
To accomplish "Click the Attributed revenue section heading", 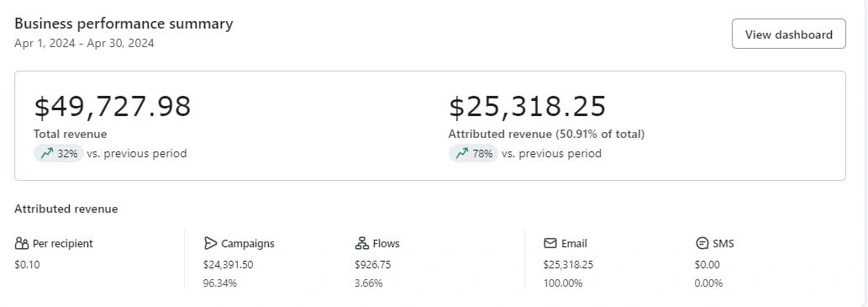I will (x=66, y=209).
